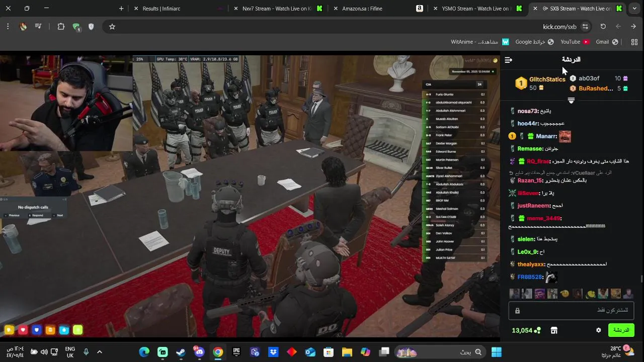644x362 pixels.
Task: Open Chrome three-dot menu
Action: tap(8, 27)
